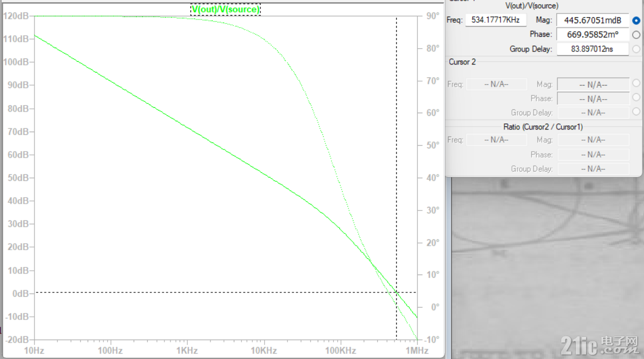This screenshot has width=644, height=359.
Task: Click the V(out)/V(source) title in cursor panel
Action: point(532,6)
